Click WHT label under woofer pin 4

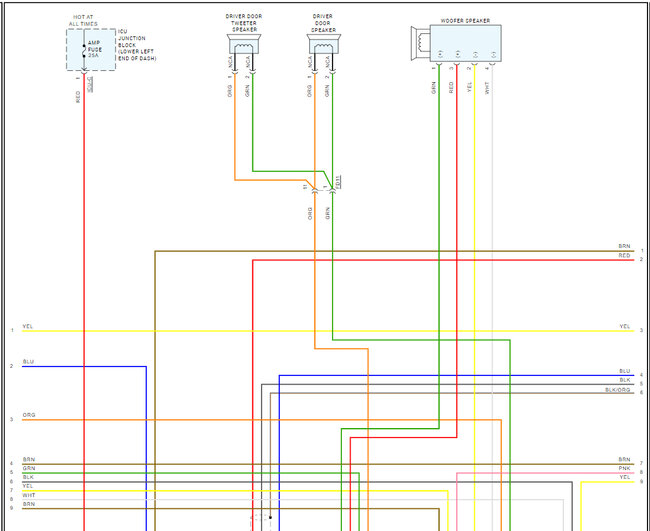487,87
